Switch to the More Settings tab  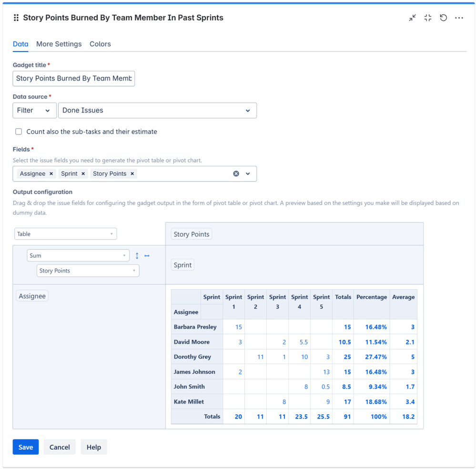tap(59, 44)
